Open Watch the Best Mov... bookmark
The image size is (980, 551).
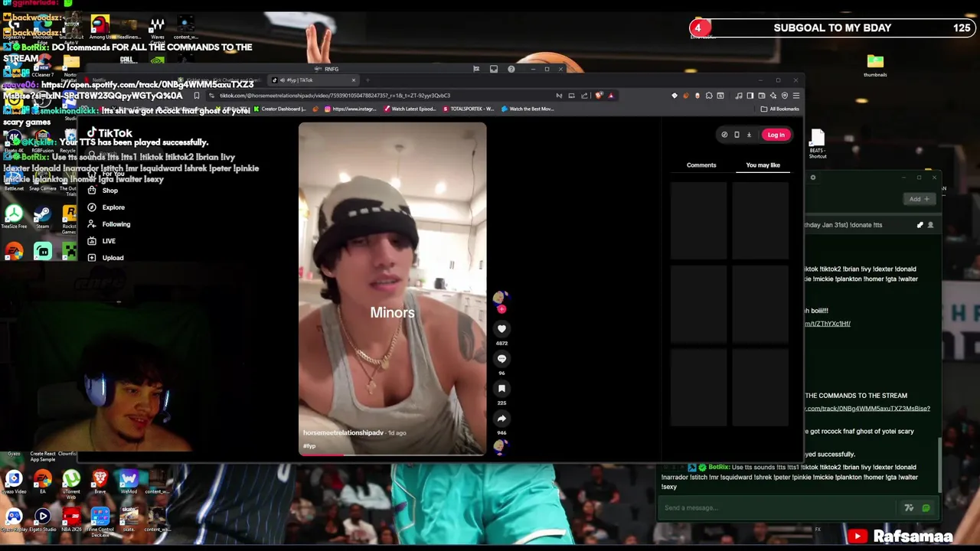[528, 109]
